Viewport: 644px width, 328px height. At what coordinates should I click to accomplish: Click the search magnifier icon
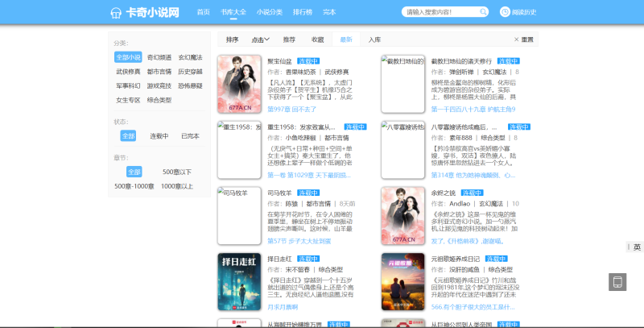[484, 12]
